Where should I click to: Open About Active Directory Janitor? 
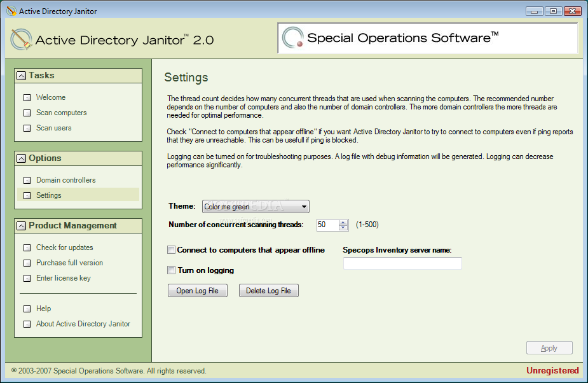[83, 324]
